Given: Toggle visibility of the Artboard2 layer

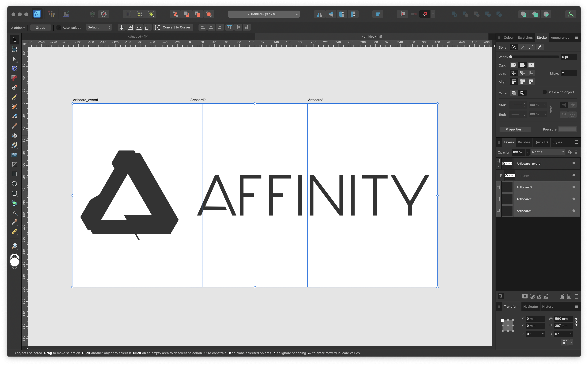Looking at the screenshot, I should (x=573, y=187).
